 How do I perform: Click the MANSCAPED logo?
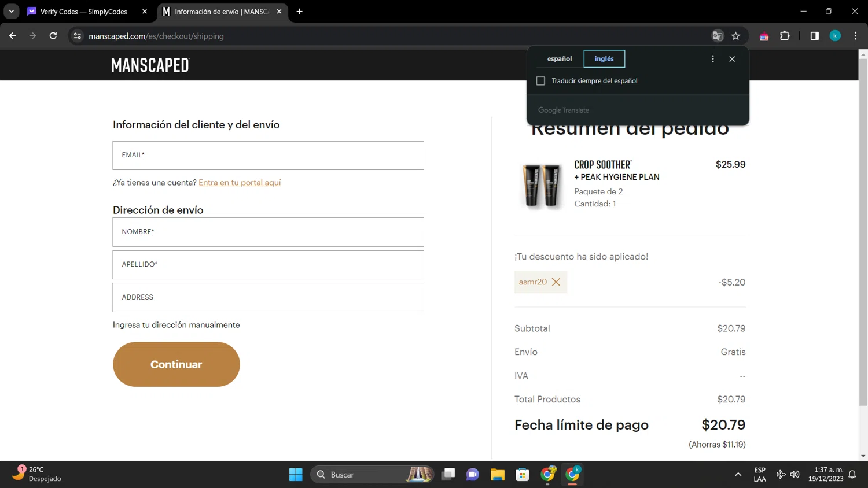coord(150,65)
